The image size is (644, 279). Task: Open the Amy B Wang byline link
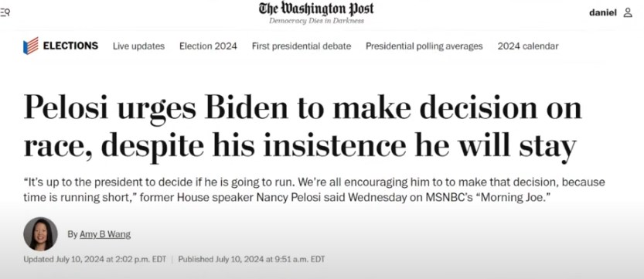click(105, 234)
